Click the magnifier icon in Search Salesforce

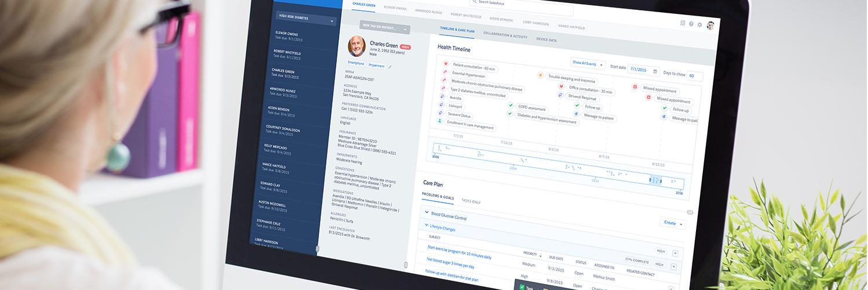click(474, 2)
